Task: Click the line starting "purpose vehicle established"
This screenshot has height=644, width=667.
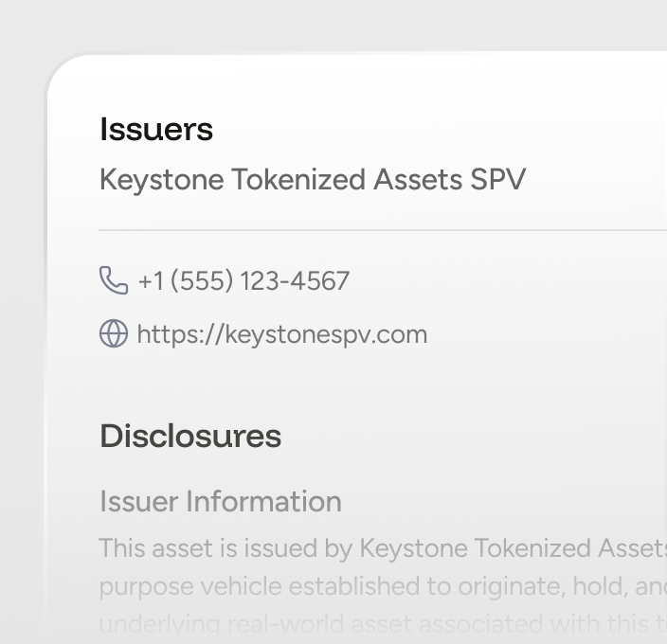Action: (x=379, y=587)
